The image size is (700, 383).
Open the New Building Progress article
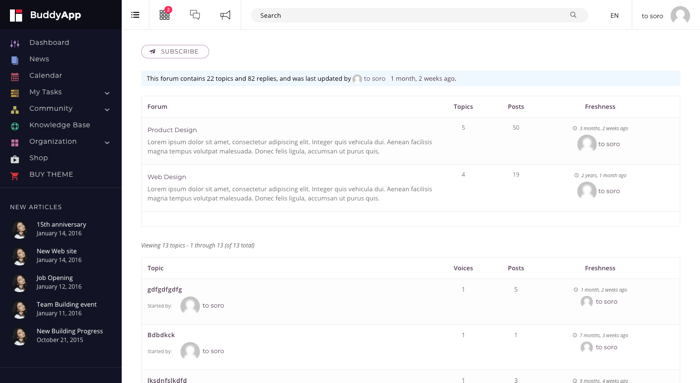(70, 331)
